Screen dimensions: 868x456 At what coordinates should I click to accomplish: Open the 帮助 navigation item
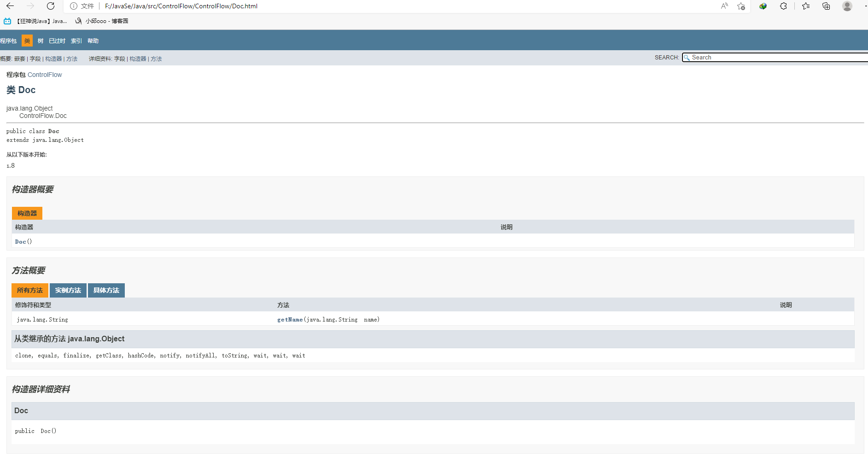click(x=93, y=41)
